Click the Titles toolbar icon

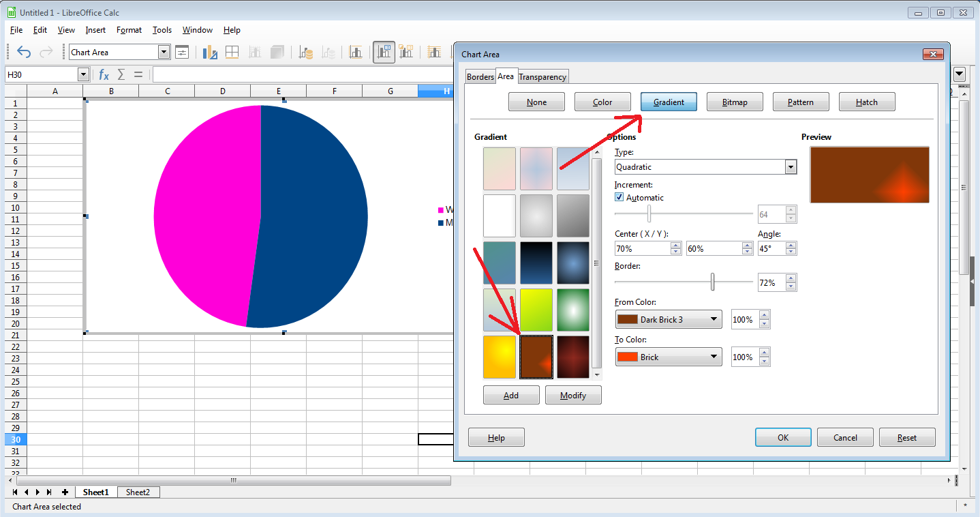click(x=356, y=52)
